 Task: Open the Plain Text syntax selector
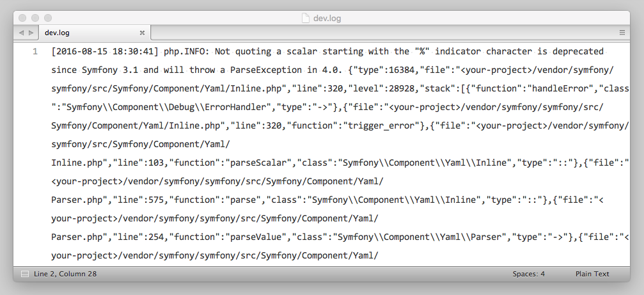[x=592, y=274]
